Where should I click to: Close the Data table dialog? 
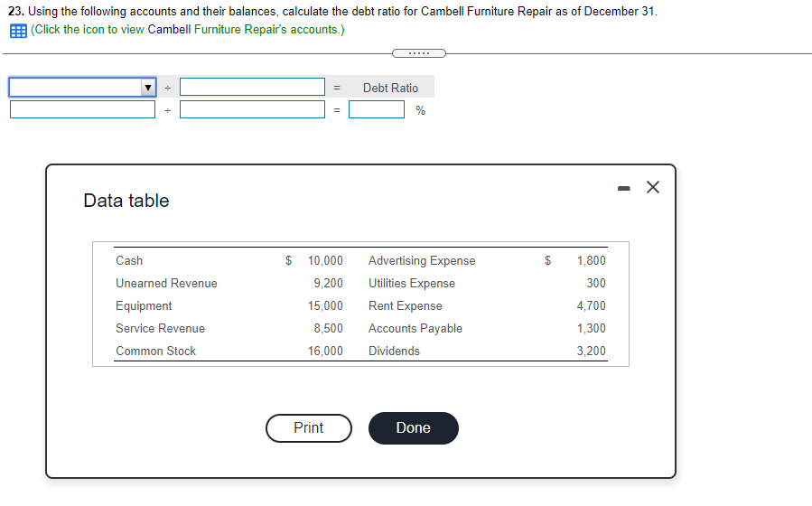[x=653, y=187]
